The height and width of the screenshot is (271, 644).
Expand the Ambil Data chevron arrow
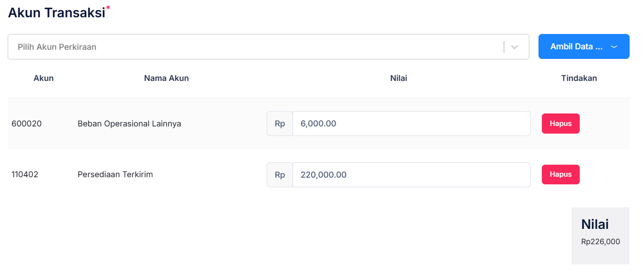tap(614, 47)
